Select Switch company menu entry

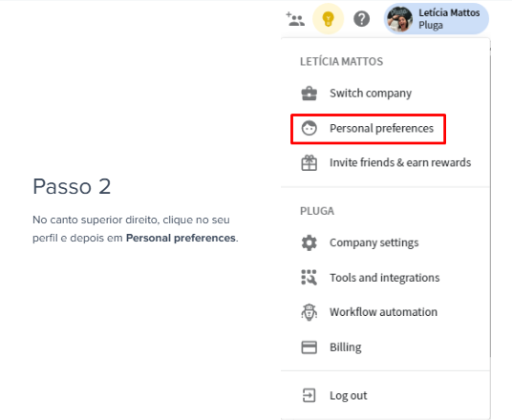point(371,94)
